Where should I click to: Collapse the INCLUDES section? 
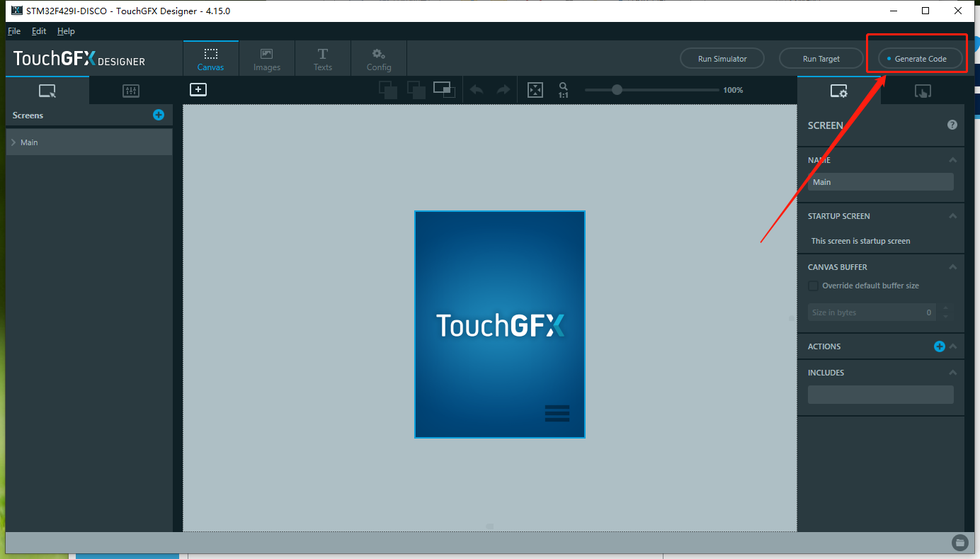(x=953, y=373)
